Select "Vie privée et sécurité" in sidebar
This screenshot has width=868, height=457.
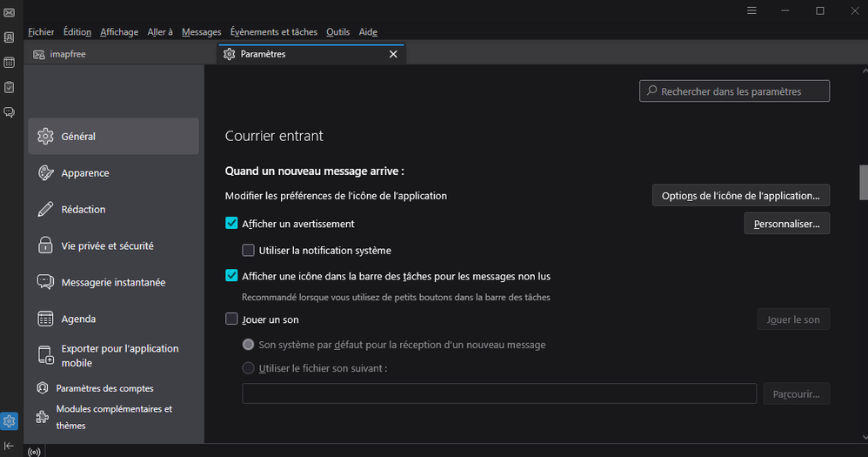tap(107, 246)
